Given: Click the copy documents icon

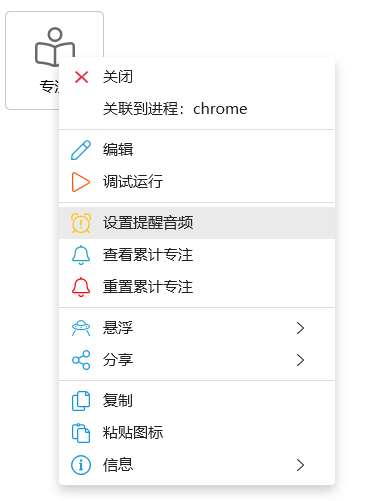Looking at the screenshot, I should click(81, 401).
